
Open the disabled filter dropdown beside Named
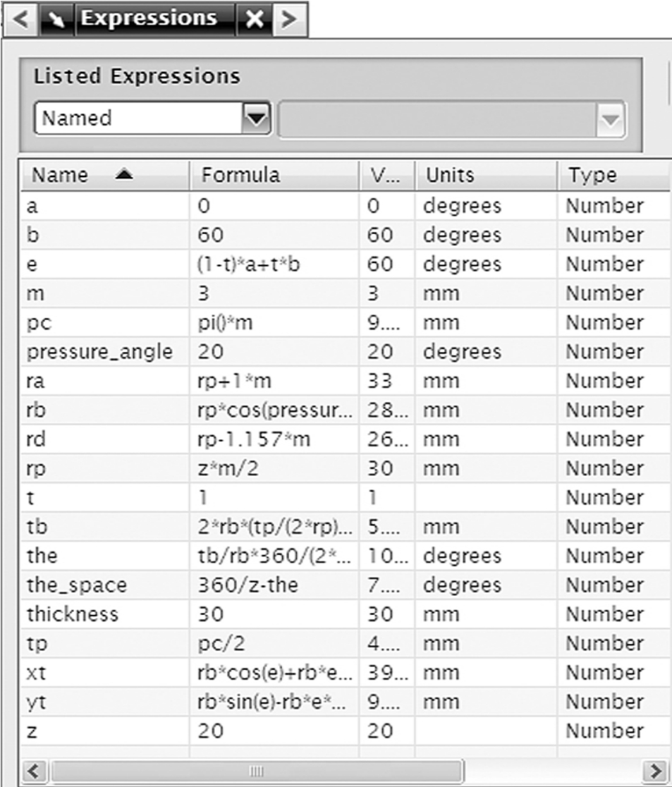point(610,119)
